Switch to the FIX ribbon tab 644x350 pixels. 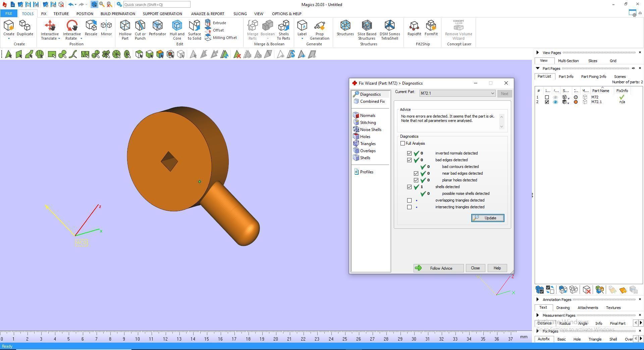[44, 14]
